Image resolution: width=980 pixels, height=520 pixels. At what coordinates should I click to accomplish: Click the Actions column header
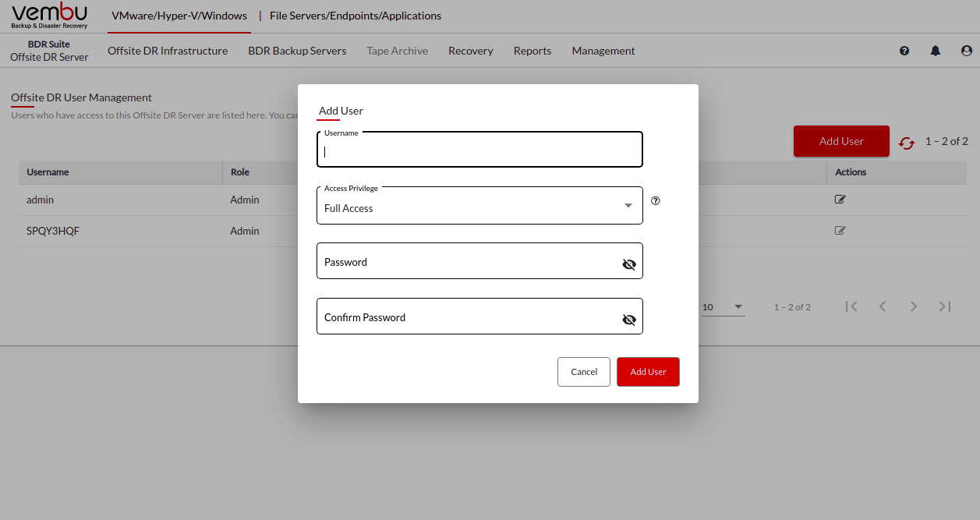(851, 172)
